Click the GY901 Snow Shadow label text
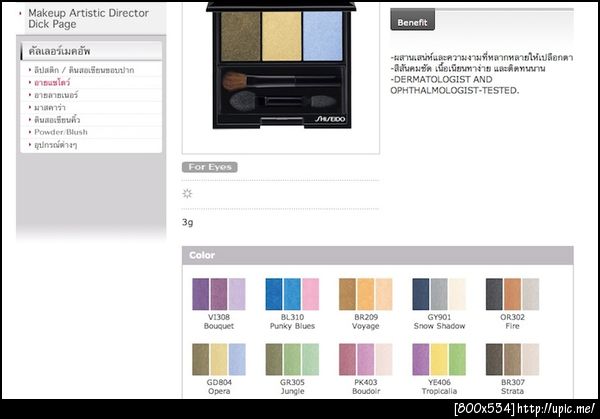 (439, 321)
